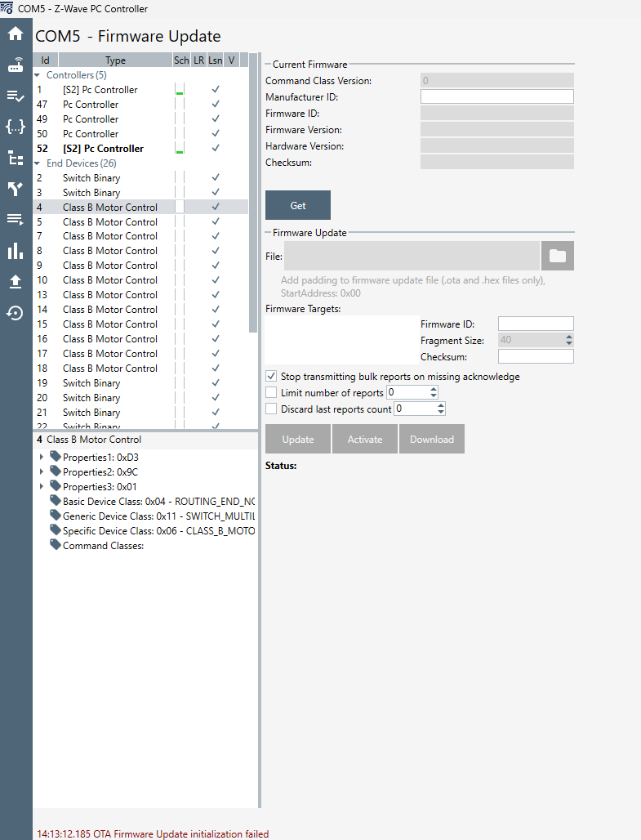Click the Command Classes tag icon
This screenshot has height=840, width=641.
(x=56, y=545)
